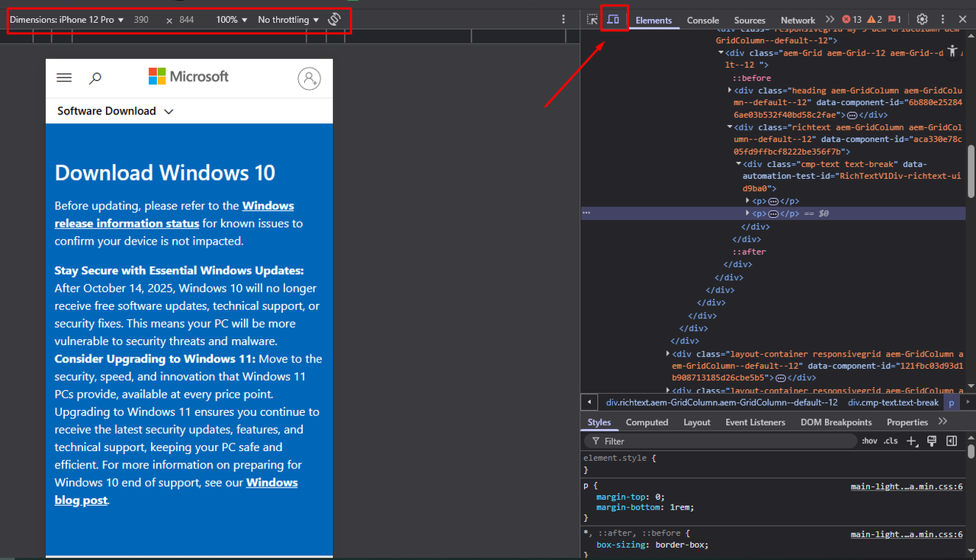Select div.richtext breadcrumb item
Screen dimensions: 976x560
coord(721,402)
